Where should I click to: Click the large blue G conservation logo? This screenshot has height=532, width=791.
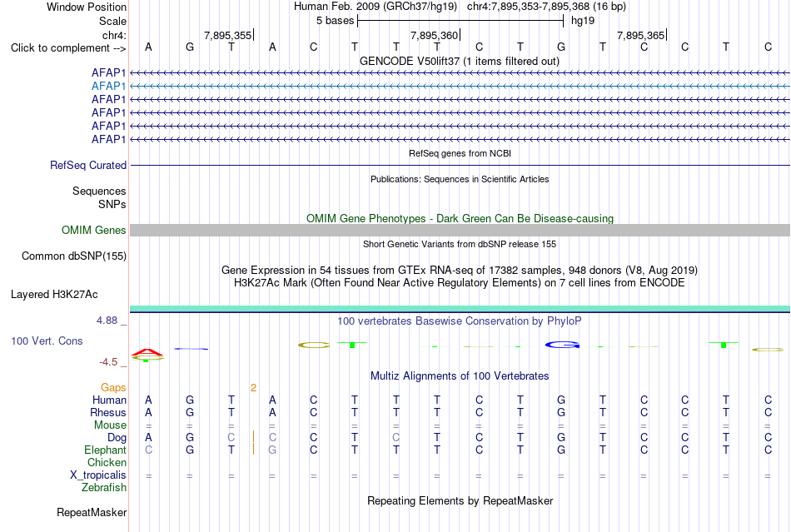pyautogui.click(x=562, y=345)
